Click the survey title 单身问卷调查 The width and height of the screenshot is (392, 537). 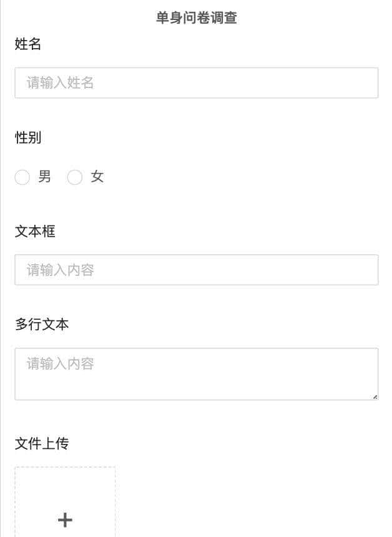pyautogui.click(x=195, y=17)
